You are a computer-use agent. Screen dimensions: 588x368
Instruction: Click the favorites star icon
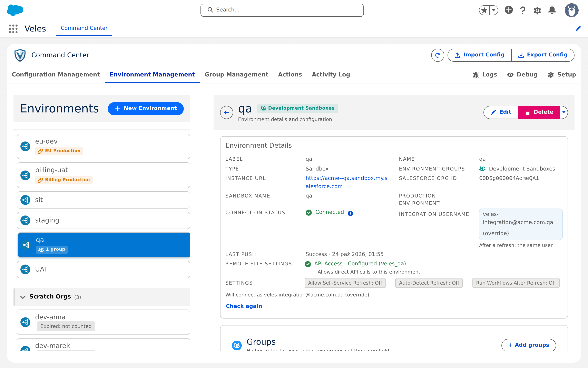[484, 10]
